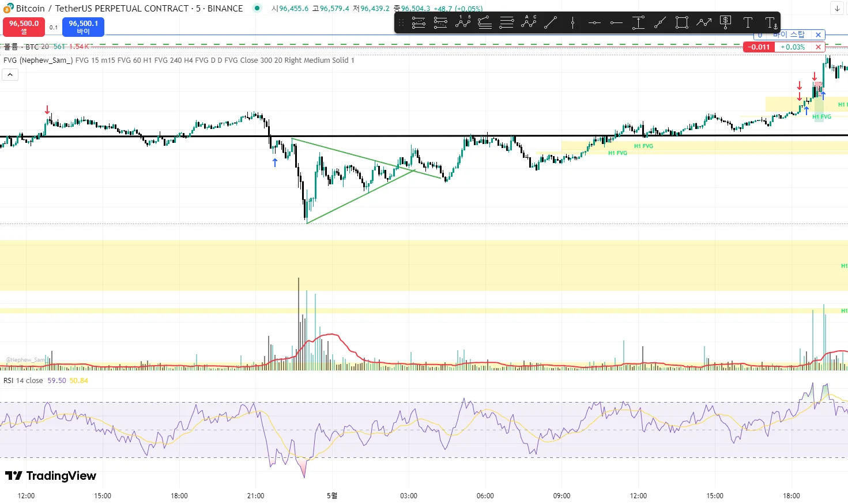Select the Anchored Text tool
This screenshot has width=848, height=504.
[x=771, y=23]
